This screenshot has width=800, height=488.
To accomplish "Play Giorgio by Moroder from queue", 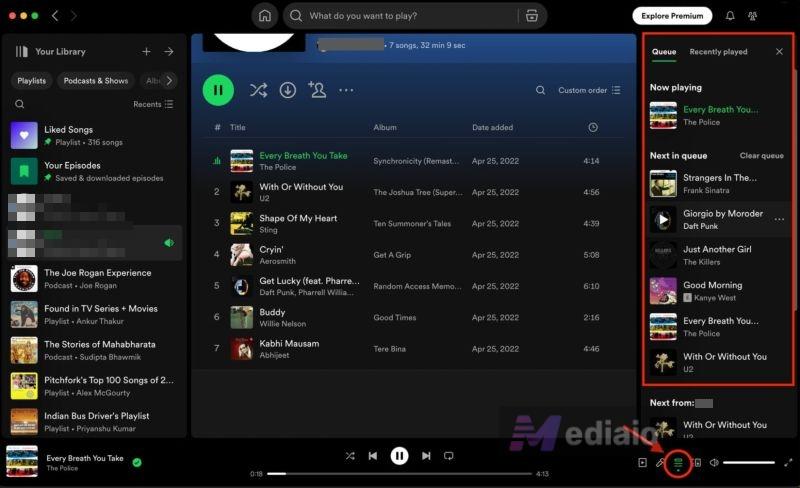I will pos(663,219).
